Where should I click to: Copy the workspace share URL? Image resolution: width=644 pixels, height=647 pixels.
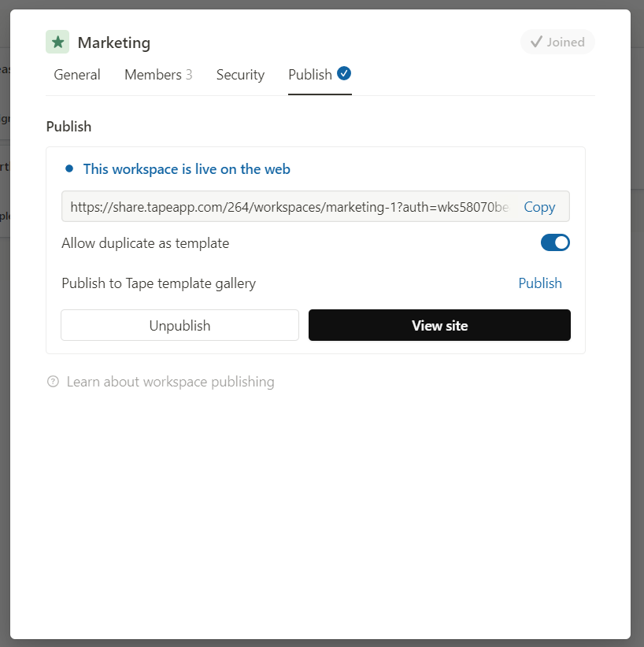tap(539, 207)
